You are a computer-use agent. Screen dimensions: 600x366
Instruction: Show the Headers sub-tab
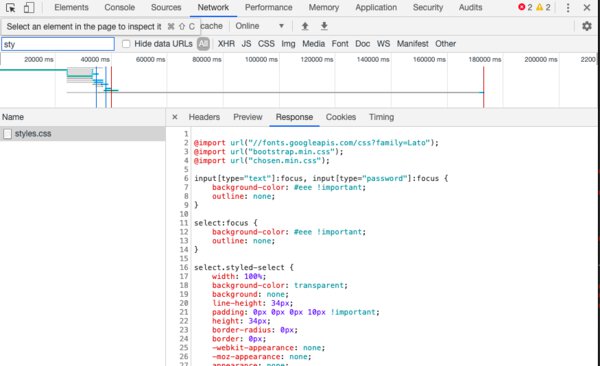204,117
